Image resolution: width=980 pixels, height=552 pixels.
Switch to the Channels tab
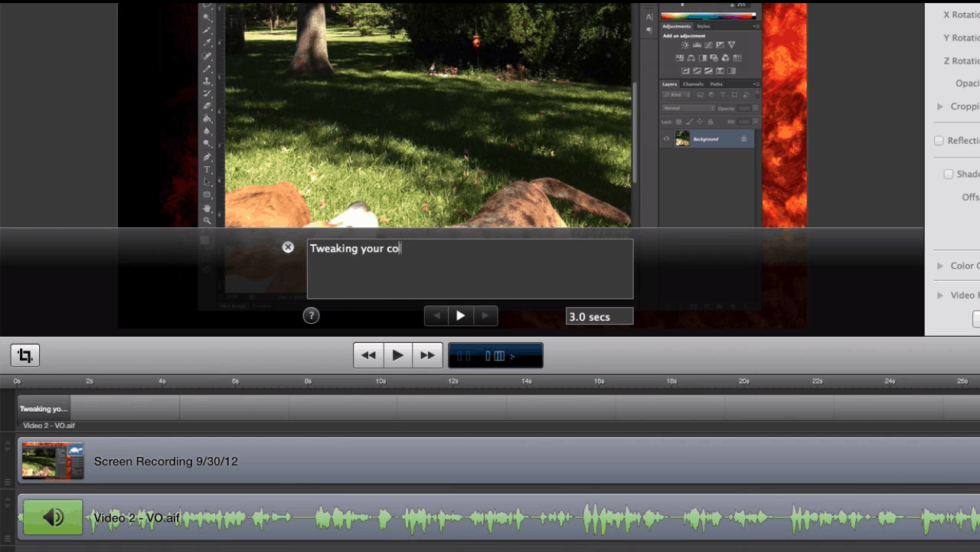tap(693, 84)
